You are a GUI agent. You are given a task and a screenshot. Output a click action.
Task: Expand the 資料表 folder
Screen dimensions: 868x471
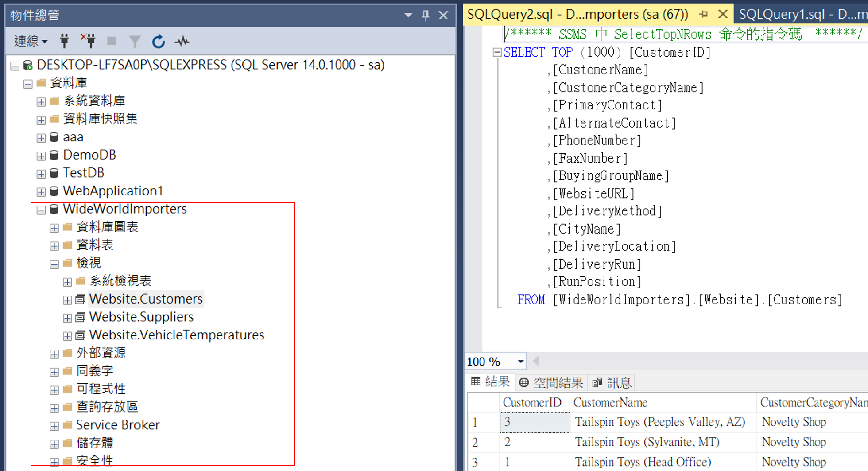coord(54,246)
